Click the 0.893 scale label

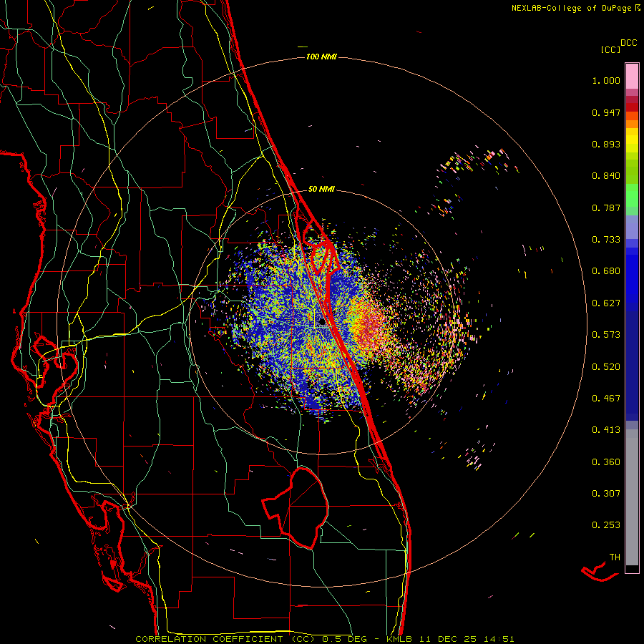(606, 144)
